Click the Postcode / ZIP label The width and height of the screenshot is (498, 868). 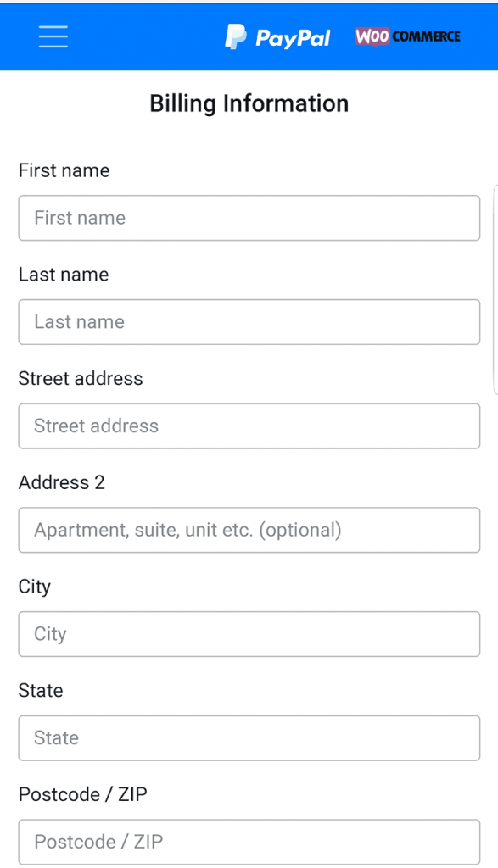(83, 794)
